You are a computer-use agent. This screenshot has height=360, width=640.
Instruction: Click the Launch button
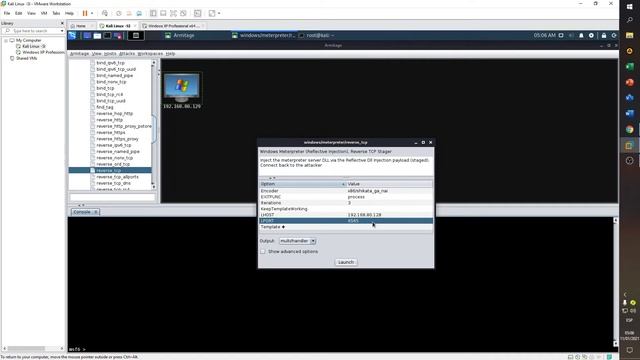346,262
